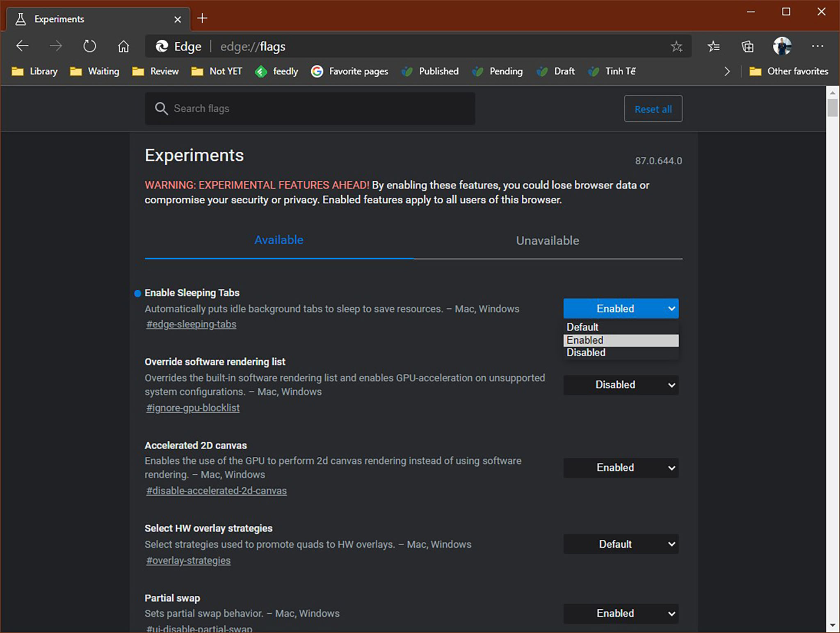Open new tab with plus icon

tap(202, 18)
